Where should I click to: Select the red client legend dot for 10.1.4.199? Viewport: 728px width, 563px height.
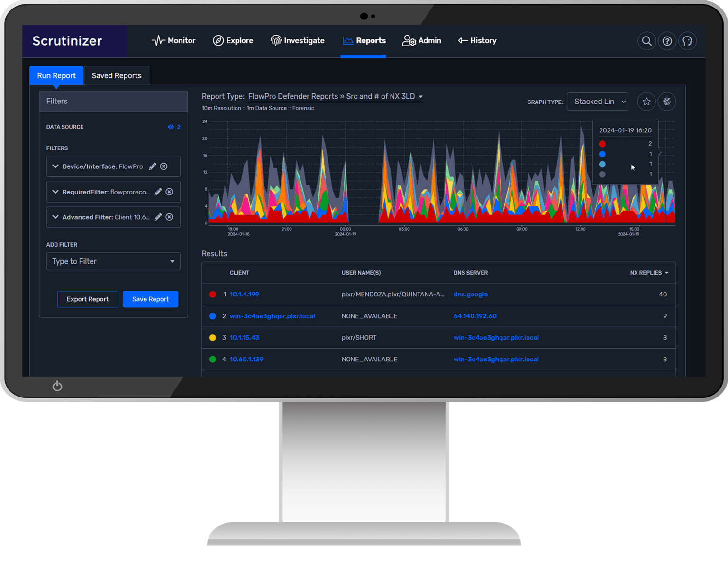pos(213,294)
